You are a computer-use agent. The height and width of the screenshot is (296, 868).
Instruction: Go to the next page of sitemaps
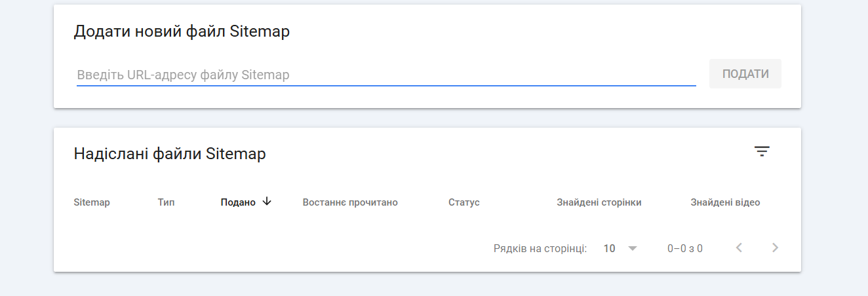(x=776, y=248)
